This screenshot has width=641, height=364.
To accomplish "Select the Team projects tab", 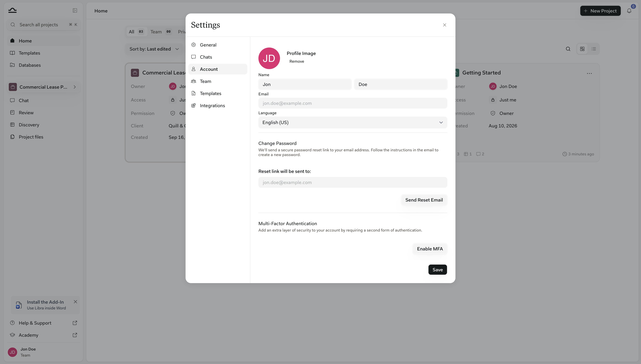I will [x=161, y=32].
